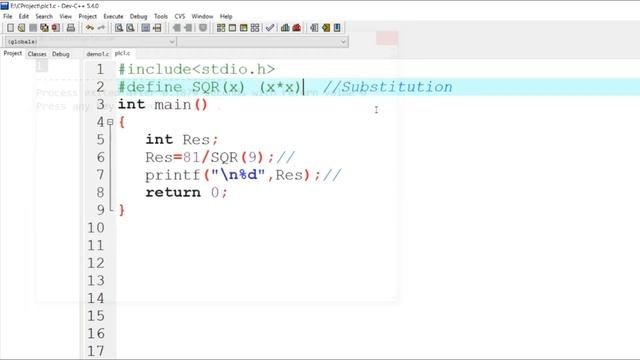Image resolution: width=640 pixels, height=360 pixels.
Task: Click the Undo arrow icon
Action: [x=89, y=28]
